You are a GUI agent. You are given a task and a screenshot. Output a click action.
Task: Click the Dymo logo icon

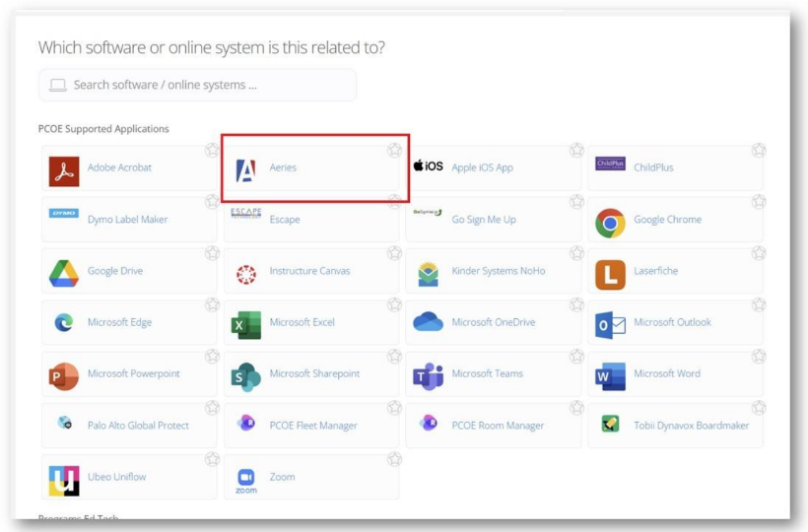64,213
